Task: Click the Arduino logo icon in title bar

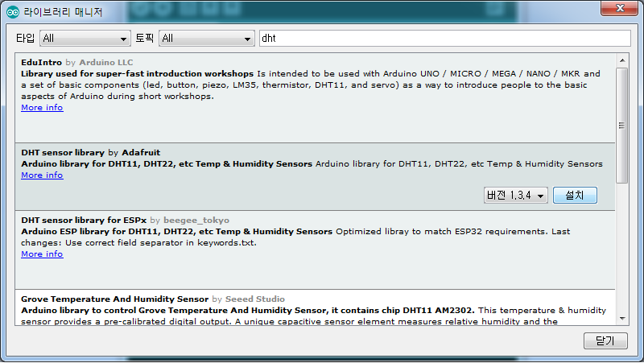Action: (13, 12)
